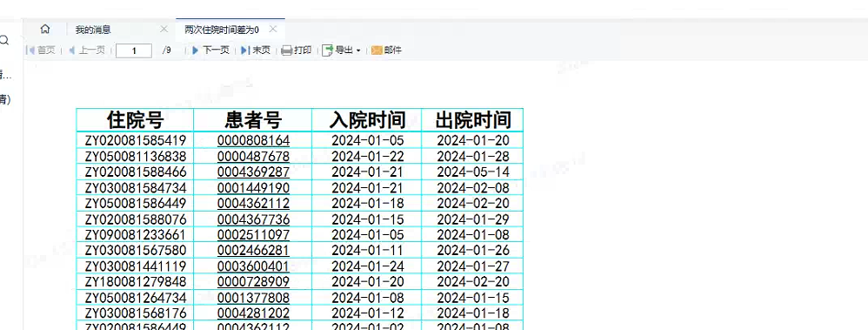Close the 两次住院时间差为0 tab

pyautogui.click(x=272, y=29)
